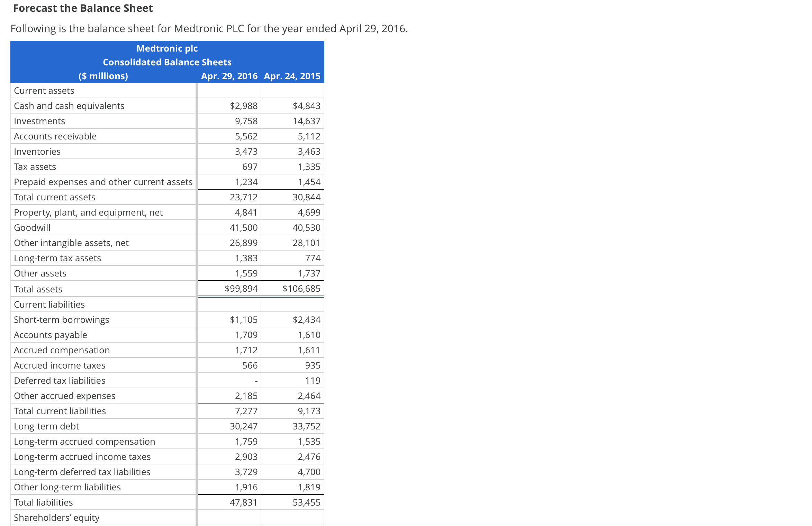This screenshot has height=526, width=812.
Task: Click the Accounts receivable value 5,562
Action: click(x=246, y=136)
